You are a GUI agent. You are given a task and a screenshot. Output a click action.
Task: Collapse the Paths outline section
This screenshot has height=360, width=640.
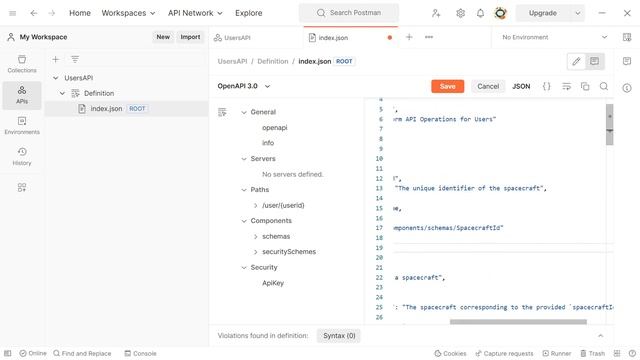pos(244,189)
